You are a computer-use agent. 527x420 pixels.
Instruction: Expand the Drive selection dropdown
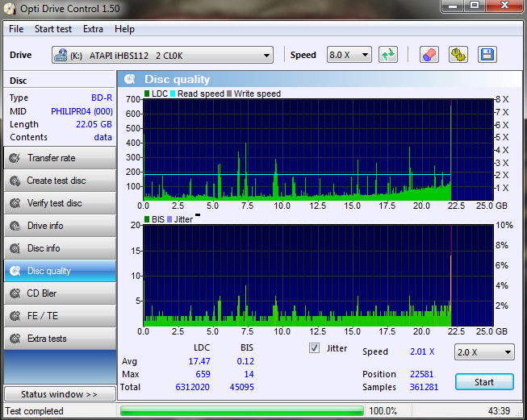(162, 55)
